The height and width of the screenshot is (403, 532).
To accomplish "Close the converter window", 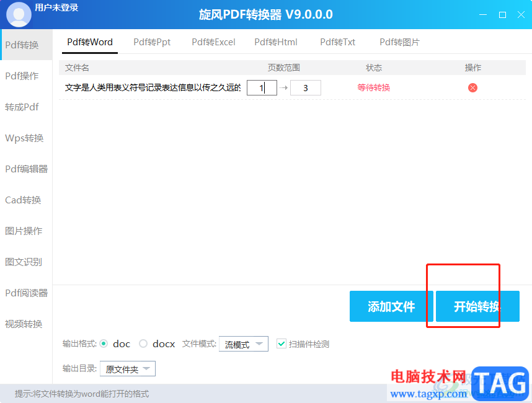I will (521, 15).
